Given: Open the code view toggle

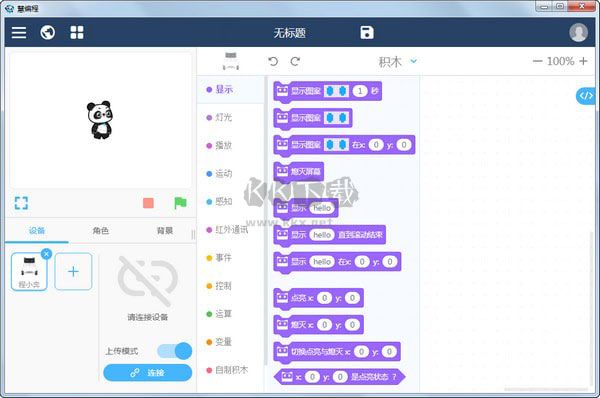Looking at the screenshot, I should click(585, 95).
